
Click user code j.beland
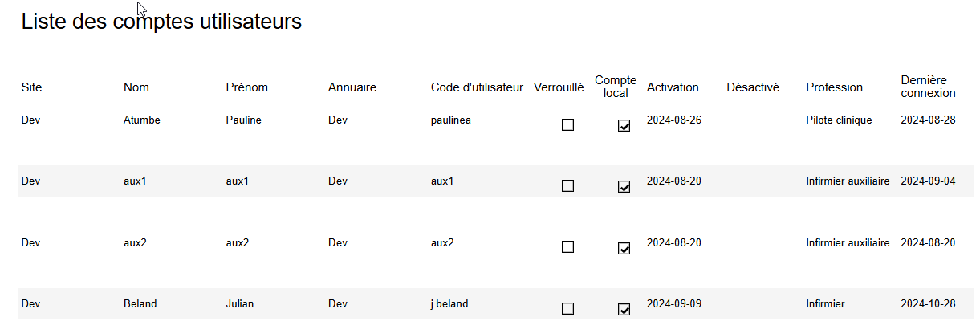point(449,304)
